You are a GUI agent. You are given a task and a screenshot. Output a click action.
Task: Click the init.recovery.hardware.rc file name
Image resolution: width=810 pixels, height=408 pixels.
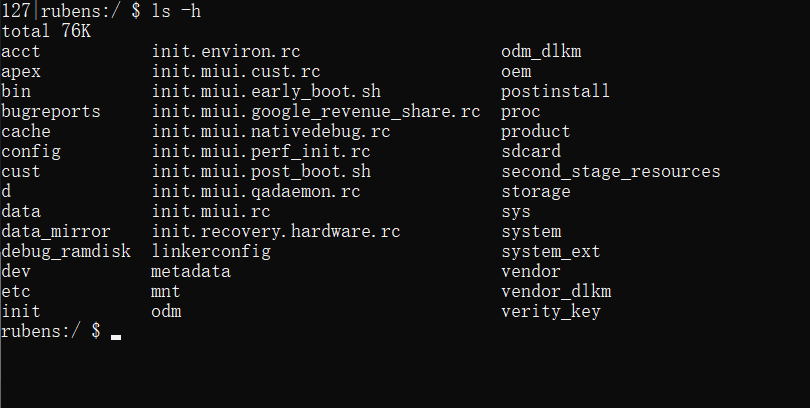point(276,231)
